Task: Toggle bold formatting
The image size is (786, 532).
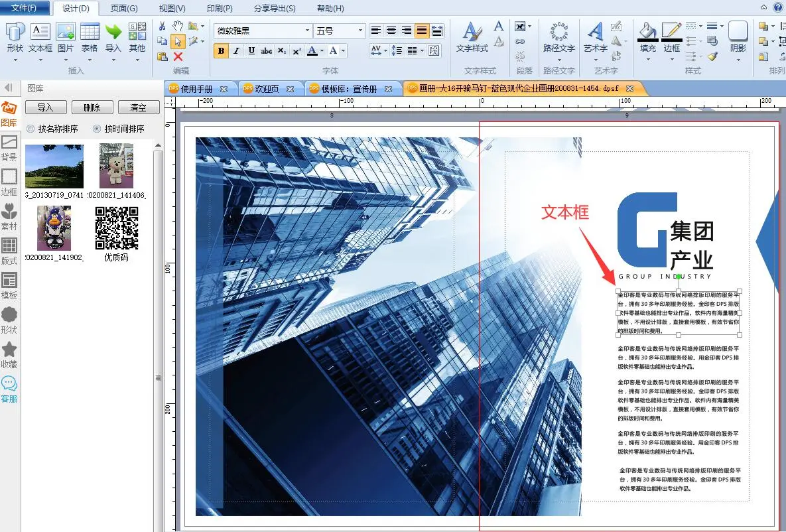Action: (x=221, y=50)
